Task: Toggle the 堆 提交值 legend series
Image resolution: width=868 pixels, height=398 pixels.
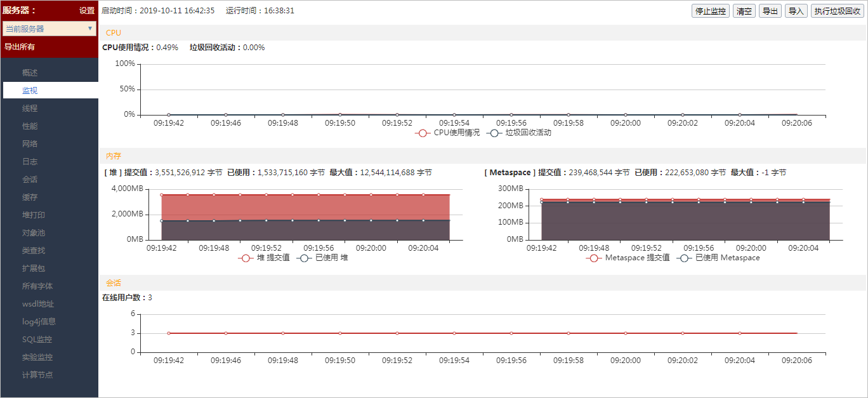Action: pos(264,258)
